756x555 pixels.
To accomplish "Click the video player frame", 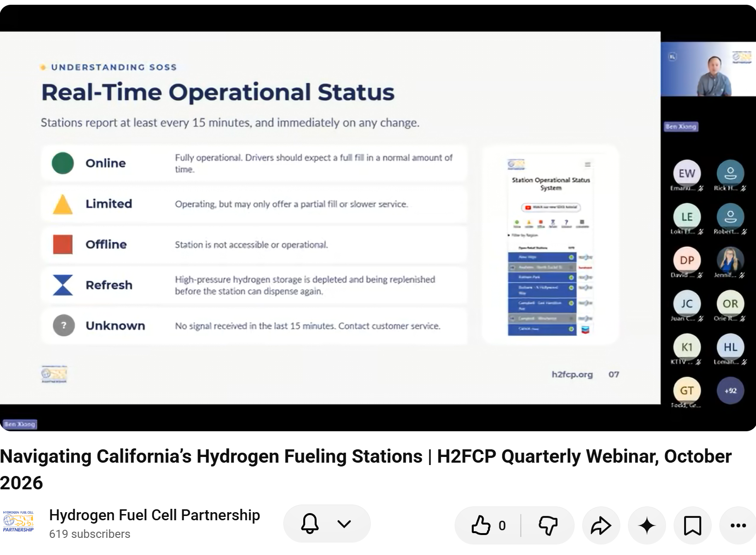I will click(378, 218).
